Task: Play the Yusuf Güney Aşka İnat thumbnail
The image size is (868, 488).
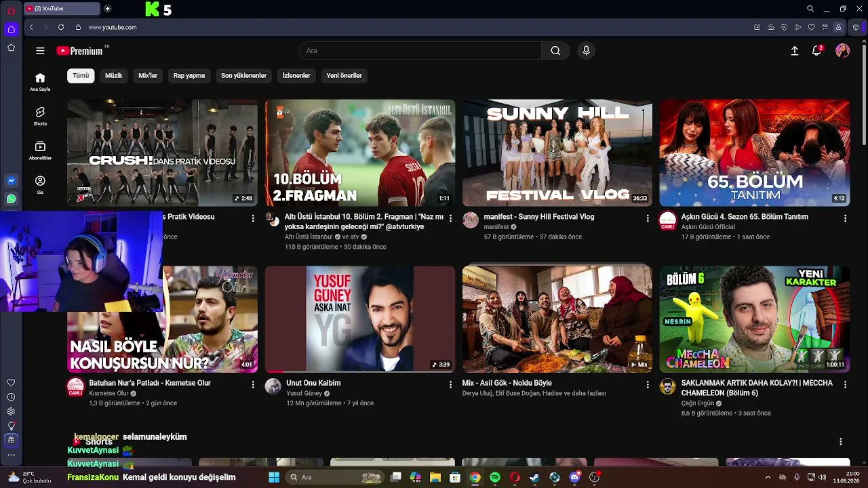Action: [360, 319]
